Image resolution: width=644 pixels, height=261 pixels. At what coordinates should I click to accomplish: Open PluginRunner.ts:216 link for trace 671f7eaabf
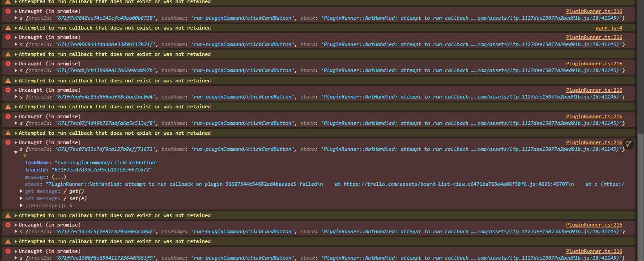594,64
